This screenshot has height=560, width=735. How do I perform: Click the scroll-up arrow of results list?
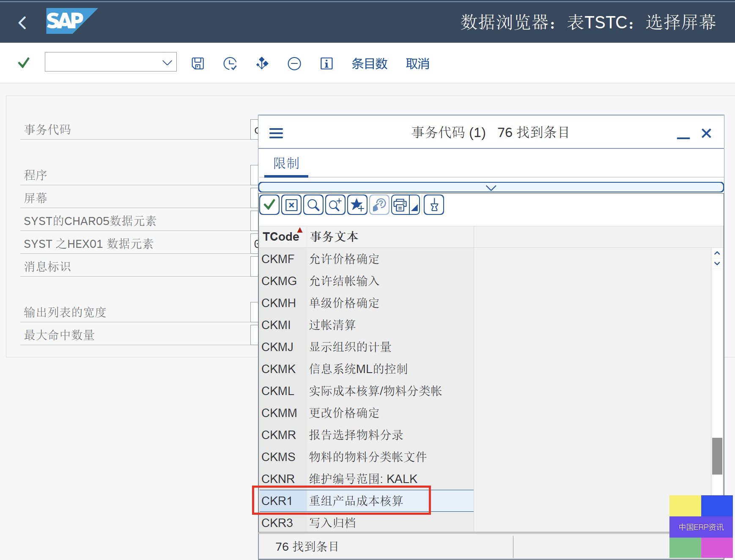tap(717, 253)
